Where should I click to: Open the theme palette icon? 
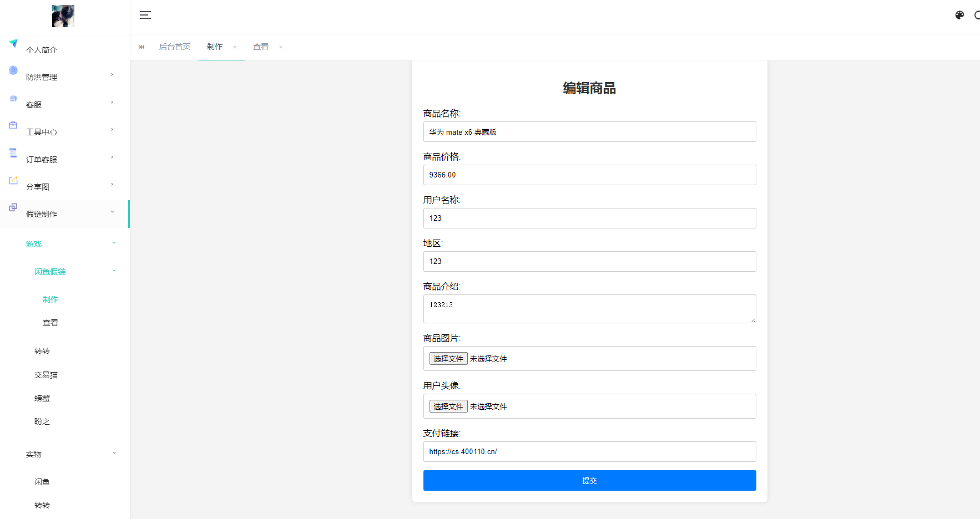point(959,15)
